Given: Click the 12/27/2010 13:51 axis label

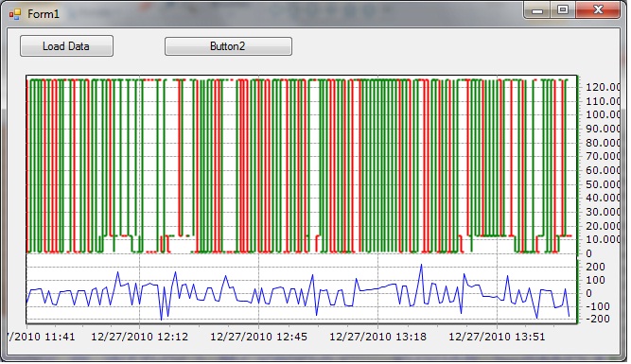Looking at the screenshot, I should (x=497, y=337).
